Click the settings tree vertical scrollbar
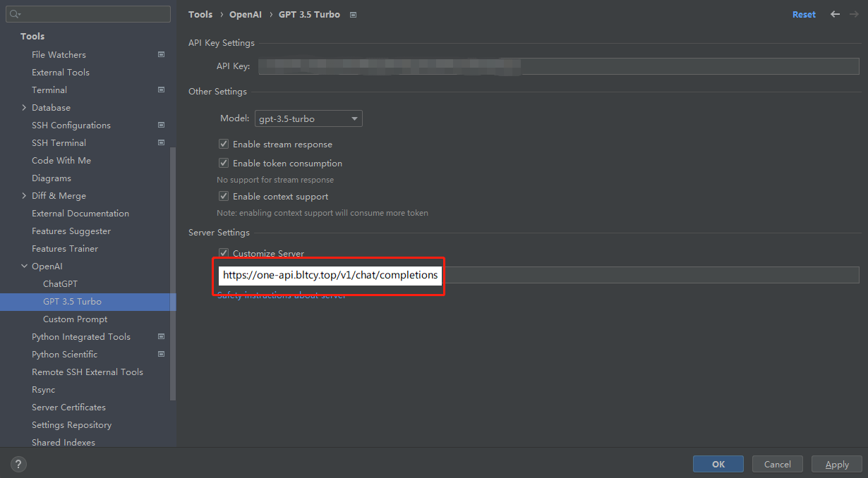Viewport: 868px width, 478px height. coord(174,275)
